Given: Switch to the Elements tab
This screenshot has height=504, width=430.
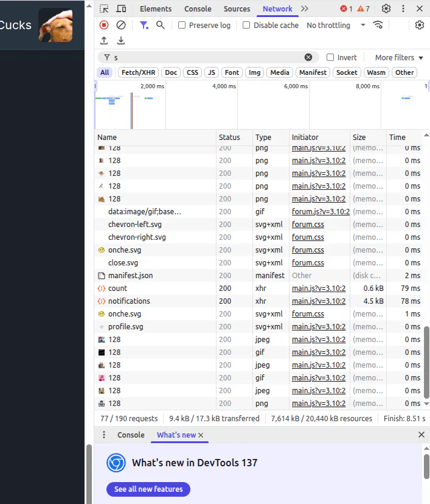Looking at the screenshot, I should pyautogui.click(x=156, y=9).
